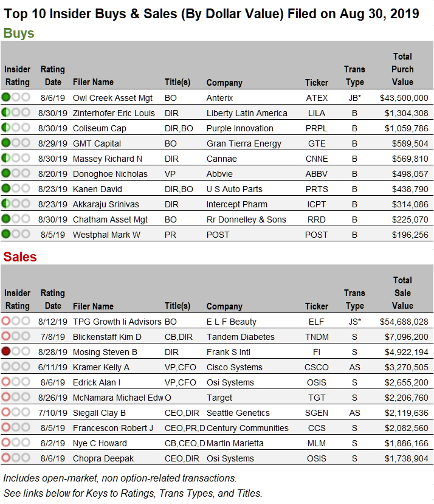Open the Liberty Latin America company entry
The height and width of the screenshot is (504, 434).
(x=247, y=113)
